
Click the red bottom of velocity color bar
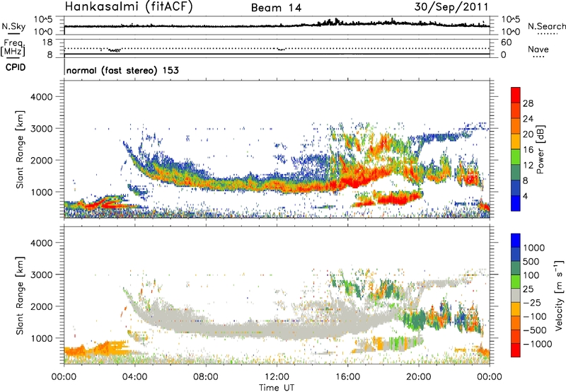515,350
